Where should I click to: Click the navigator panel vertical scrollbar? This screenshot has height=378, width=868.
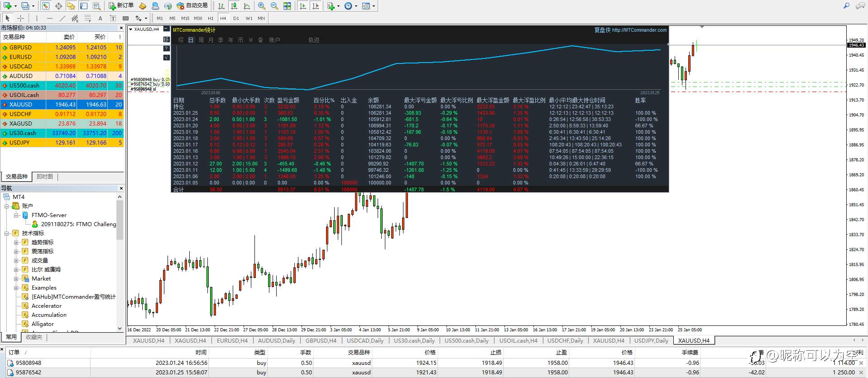pos(120,220)
